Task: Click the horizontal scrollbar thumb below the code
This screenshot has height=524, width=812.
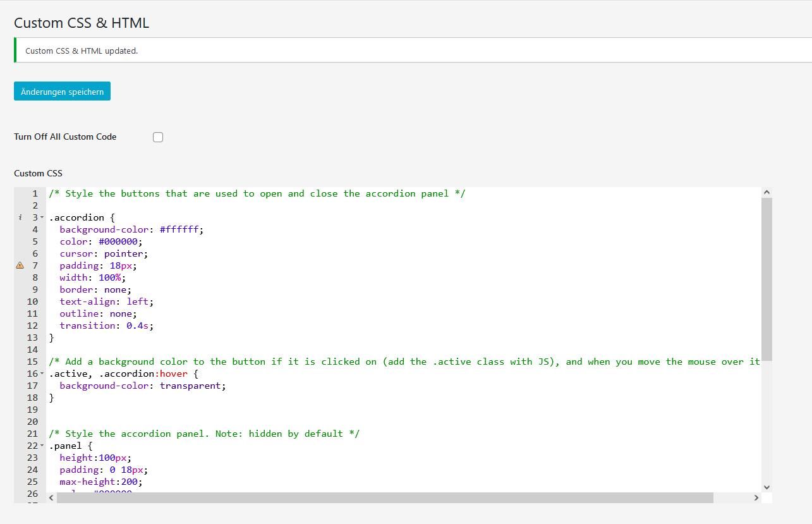Action: [x=384, y=497]
